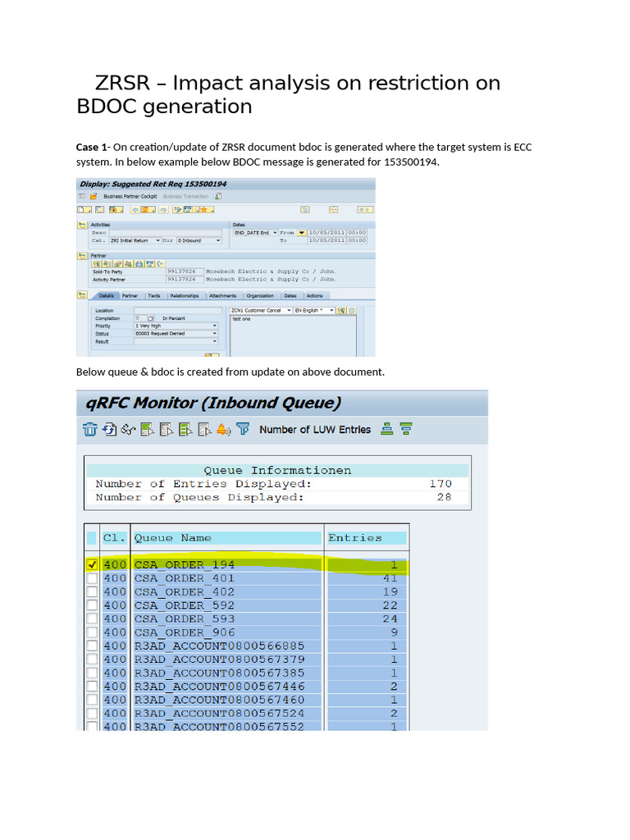Check the R3AD_ACCOUNT0800566885 row checkbox
The height and width of the screenshot is (840, 630).
92,646
